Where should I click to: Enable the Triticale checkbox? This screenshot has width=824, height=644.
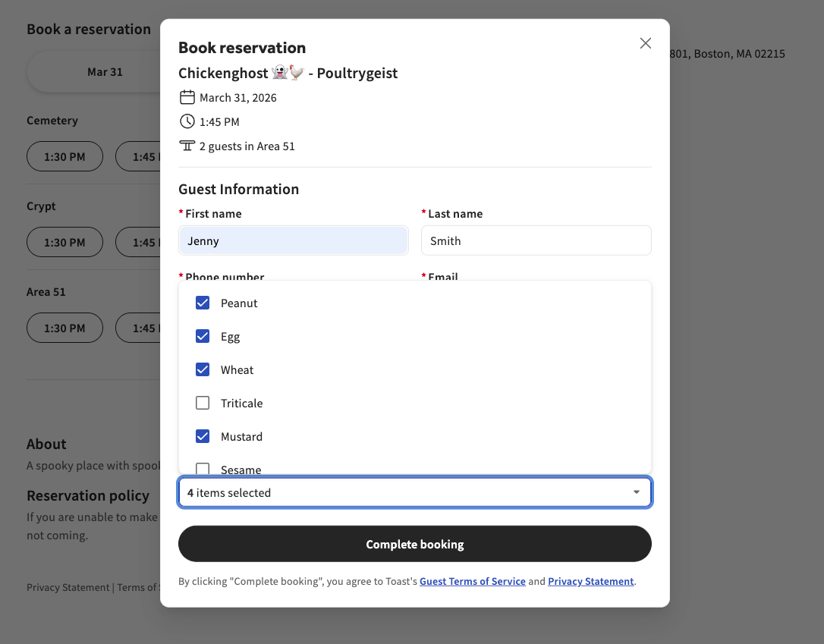(203, 403)
